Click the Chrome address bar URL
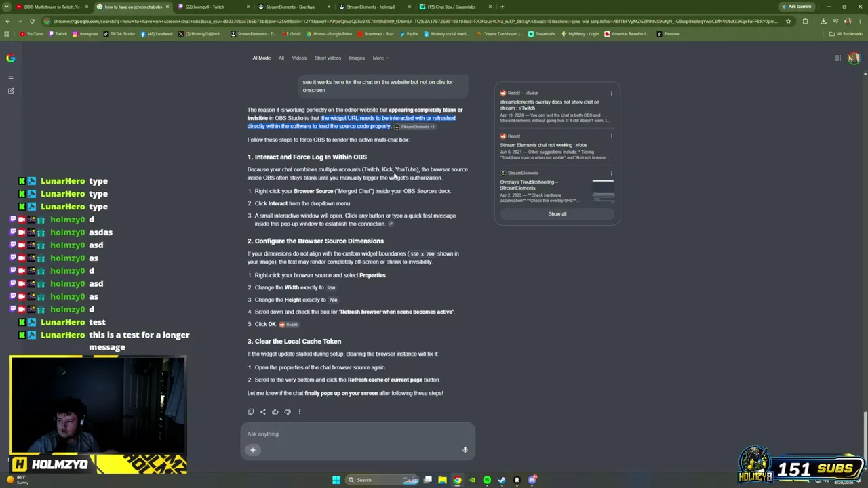 pyautogui.click(x=415, y=21)
